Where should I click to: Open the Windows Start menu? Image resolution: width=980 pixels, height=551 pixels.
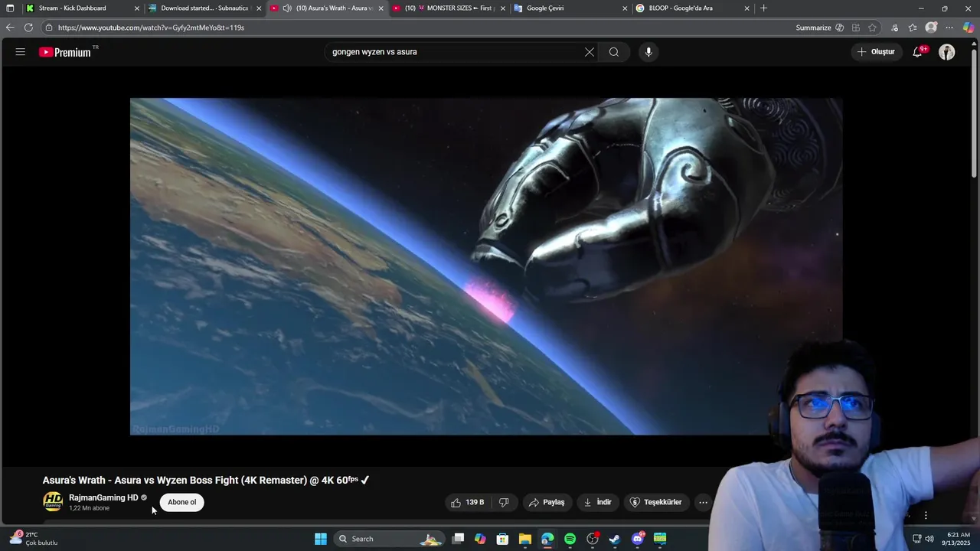click(x=321, y=539)
